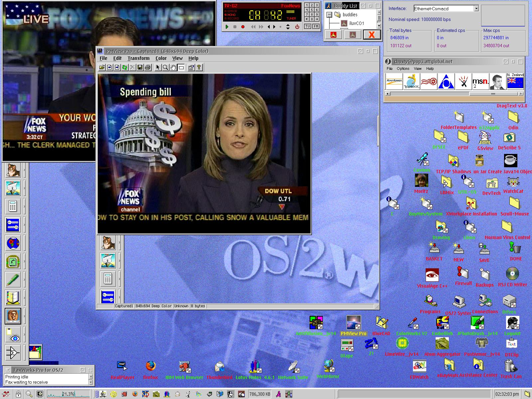Open the VisualAge C++ desktop icon
This screenshot has width=532, height=399.
432,275
